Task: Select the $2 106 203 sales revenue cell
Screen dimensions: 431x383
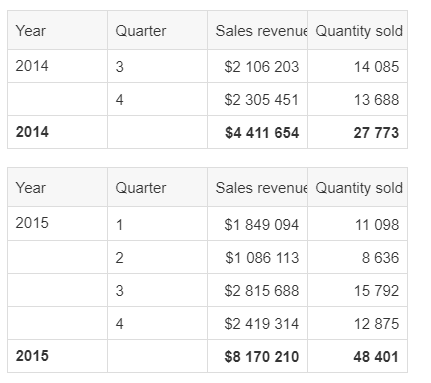Action: point(257,66)
